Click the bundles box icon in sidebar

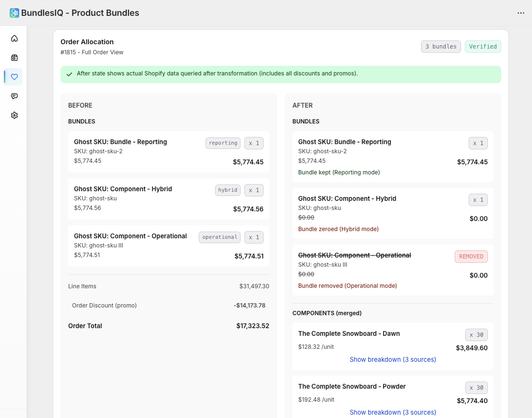pos(14,58)
